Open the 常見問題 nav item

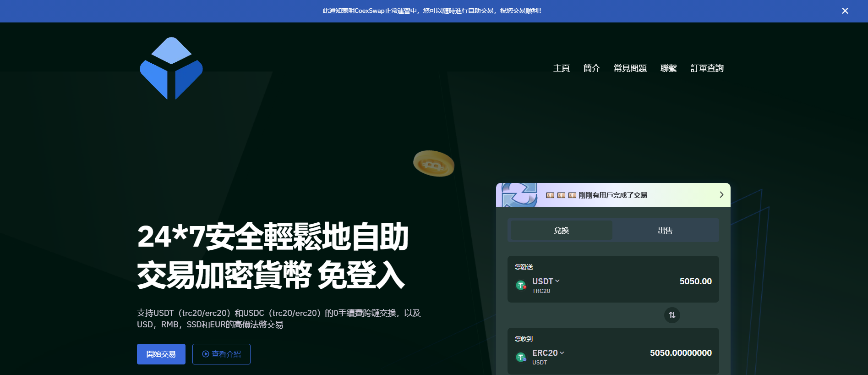[630, 68]
